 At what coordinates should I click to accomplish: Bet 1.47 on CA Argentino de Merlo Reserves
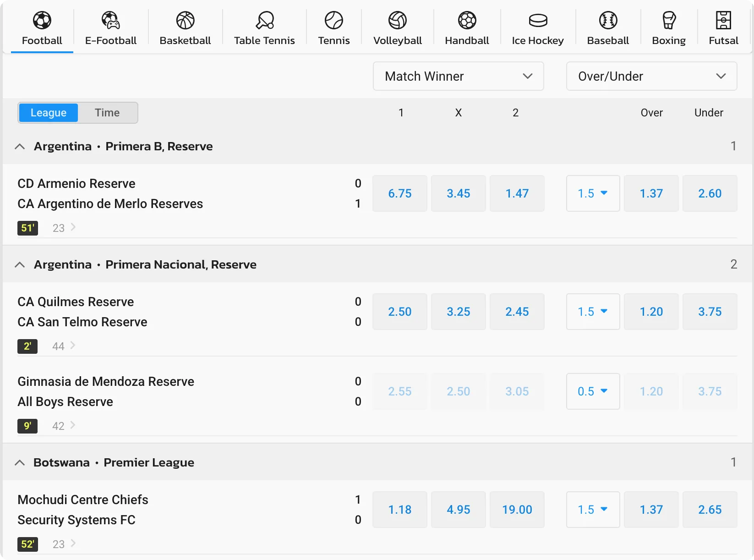(x=517, y=193)
